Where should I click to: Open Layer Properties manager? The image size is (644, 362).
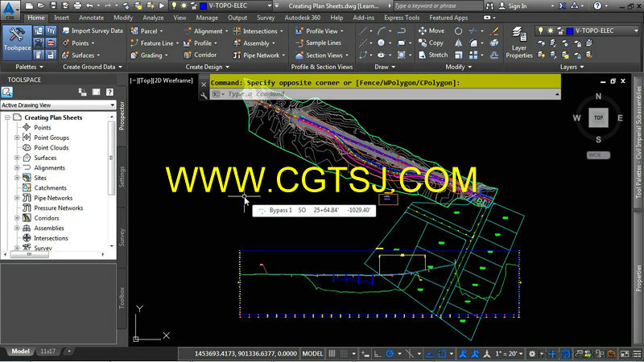(x=519, y=43)
